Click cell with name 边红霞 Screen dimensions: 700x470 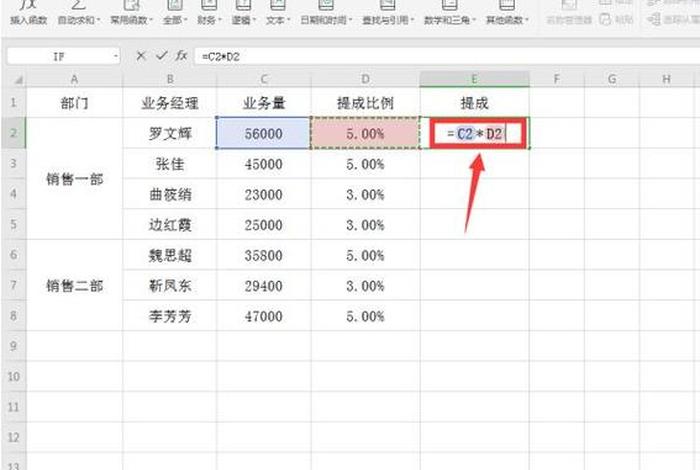click(170, 224)
